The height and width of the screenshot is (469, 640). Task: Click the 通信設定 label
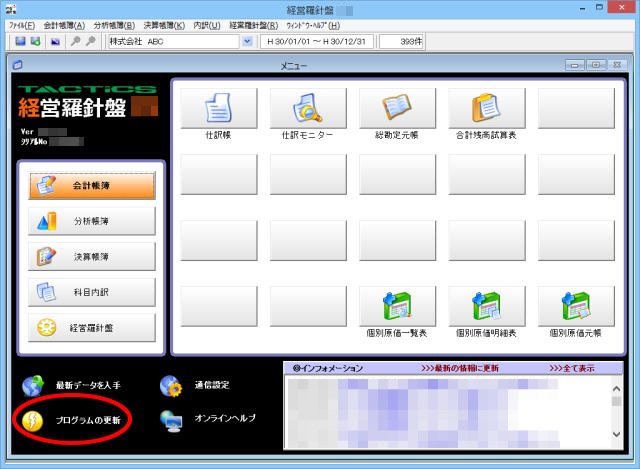point(212,385)
